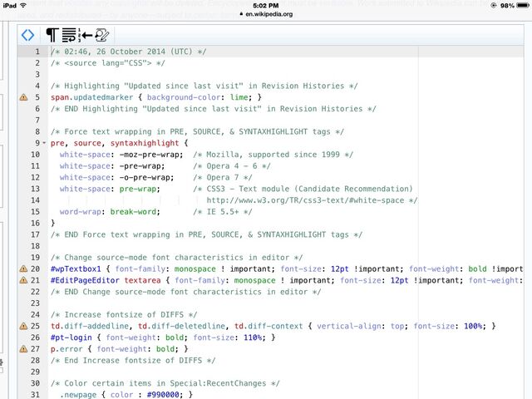
Task: Click 'p.error' selector on line 27
Action: tap(66, 349)
